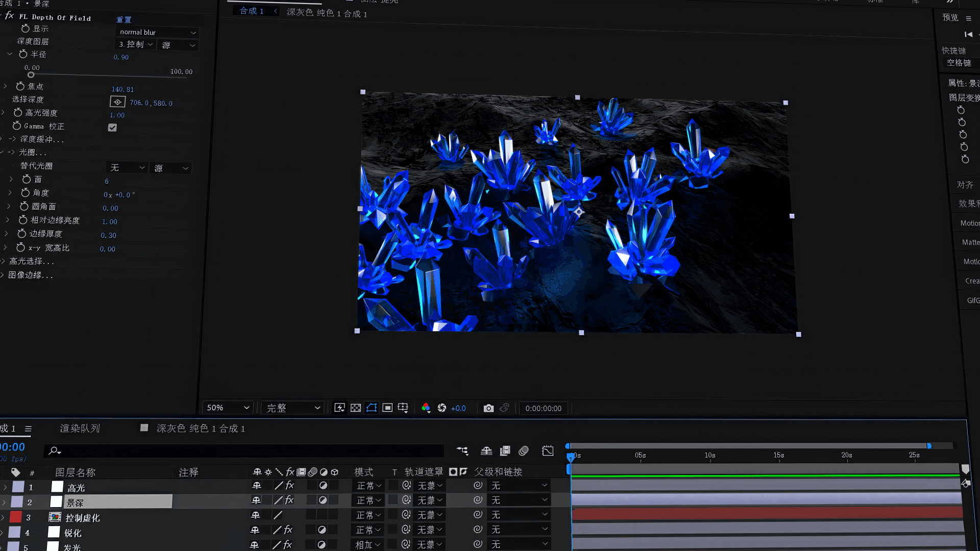Open the grid and guide options icon

click(x=403, y=408)
